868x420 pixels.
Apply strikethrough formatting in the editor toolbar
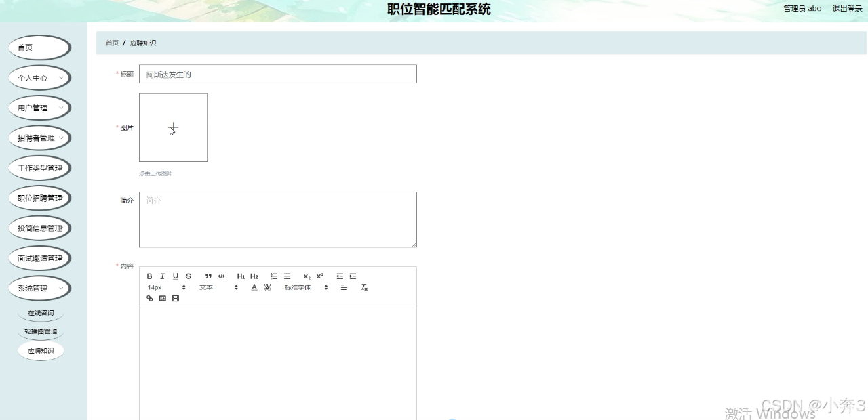[x=189, y=276]
